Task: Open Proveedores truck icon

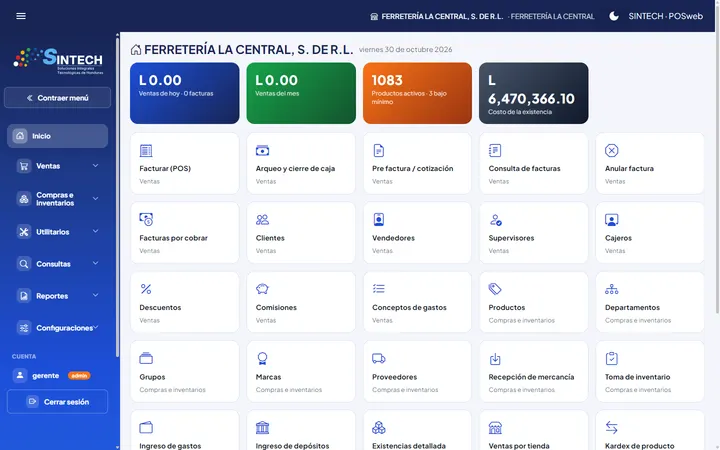Action: tap(378, 358)
